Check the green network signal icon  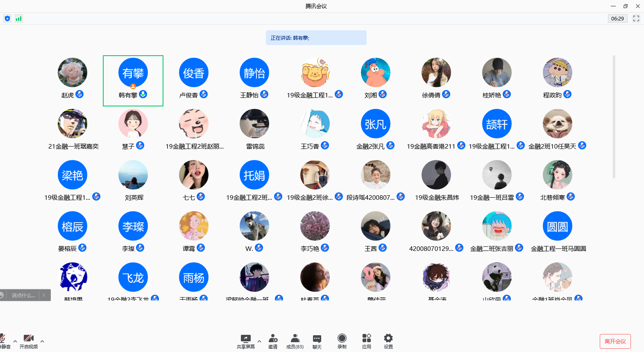[x=19, y=18]
